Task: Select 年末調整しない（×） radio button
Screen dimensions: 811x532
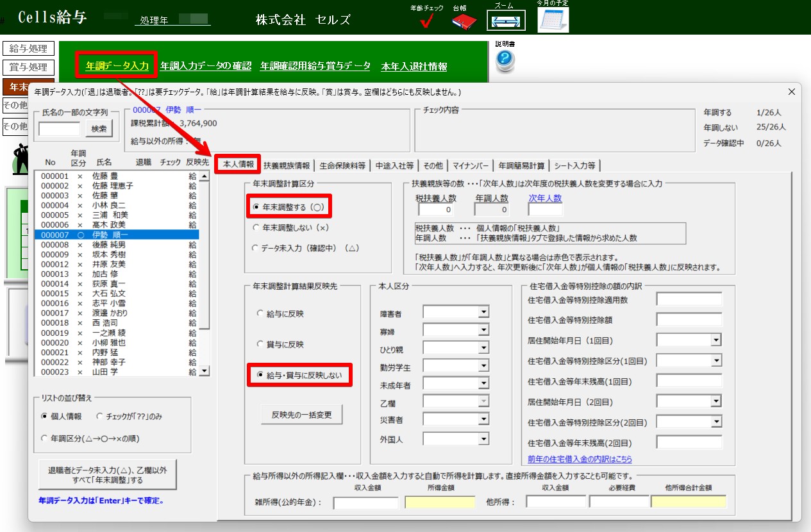Action: (256, 228)
